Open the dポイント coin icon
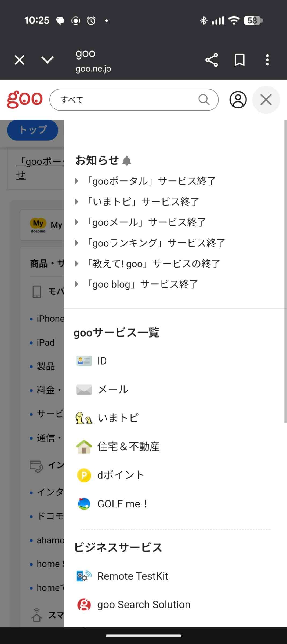The height and width of the screenshot is (644, 287). pyautogui.click(x=84, y=475)
